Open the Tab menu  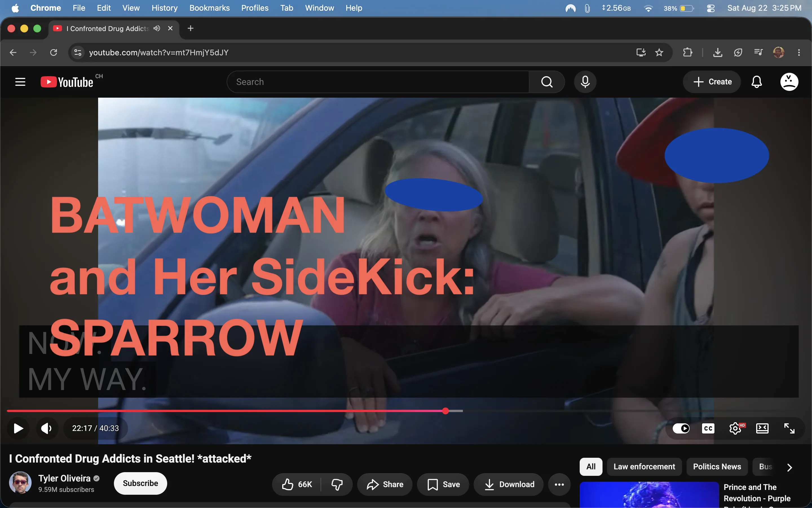[x=286, y=8]
